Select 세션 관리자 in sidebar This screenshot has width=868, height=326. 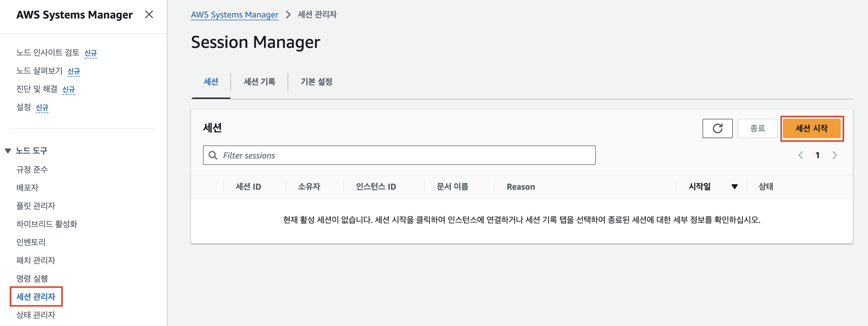click(x=36, y=297)
